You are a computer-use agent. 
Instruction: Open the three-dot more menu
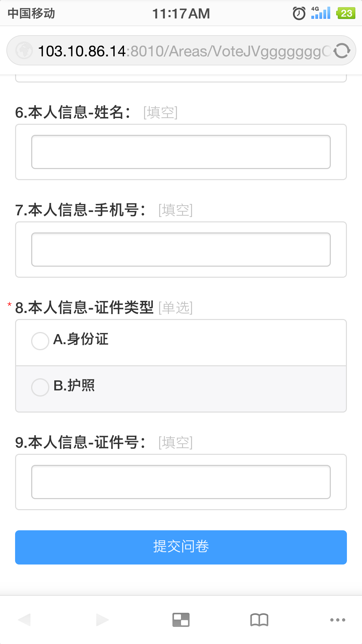pos(338,620)
